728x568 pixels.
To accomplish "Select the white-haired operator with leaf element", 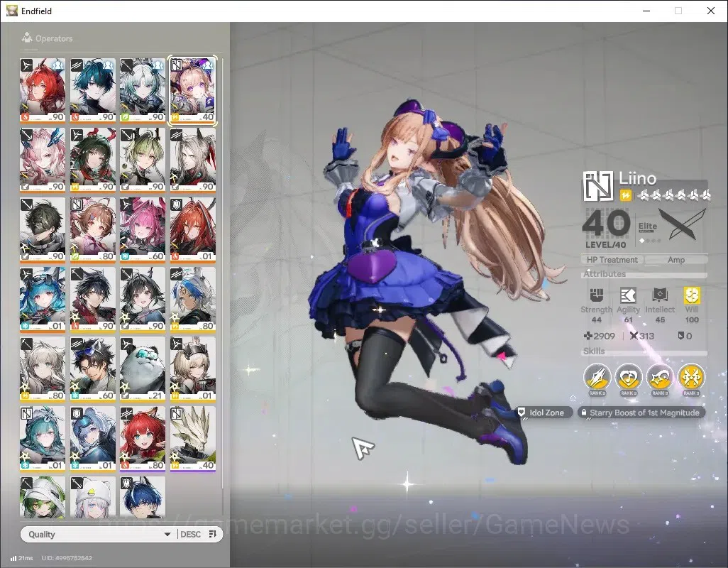I will (143, 90).
